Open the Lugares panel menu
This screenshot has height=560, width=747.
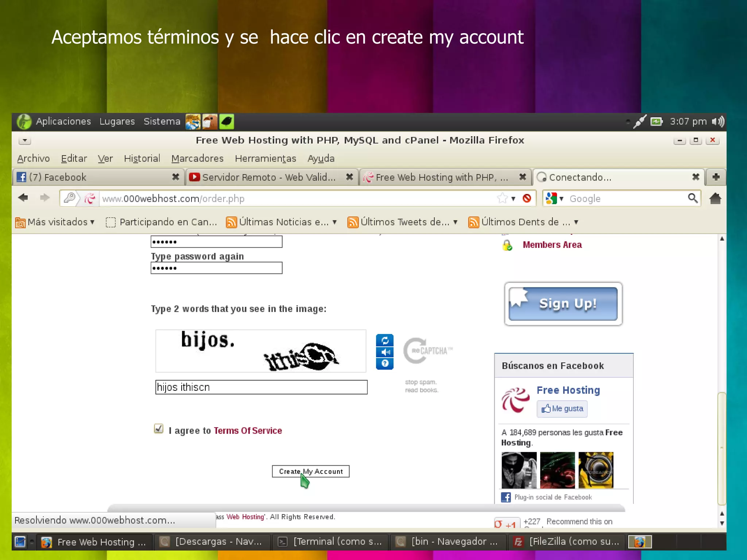click(117, 121)
